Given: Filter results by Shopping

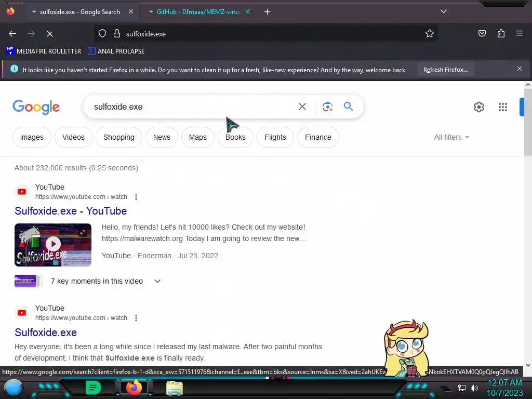Looking at the screenshot, I should coord(119,137).
